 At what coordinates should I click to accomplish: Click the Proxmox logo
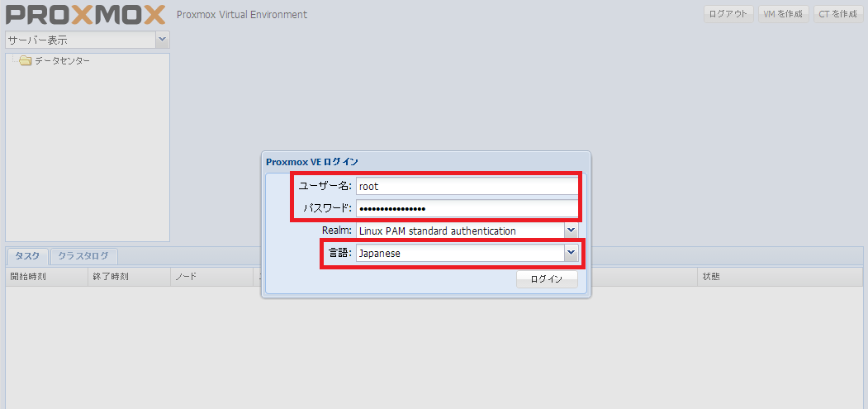click(x=86, y=15)
